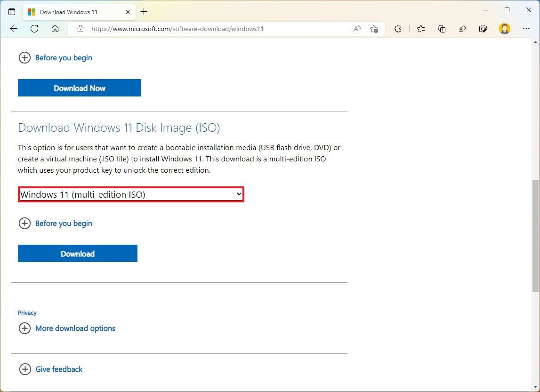Open the Favorites list
Viewport: 540px width, 392px height.
point(420,29)
